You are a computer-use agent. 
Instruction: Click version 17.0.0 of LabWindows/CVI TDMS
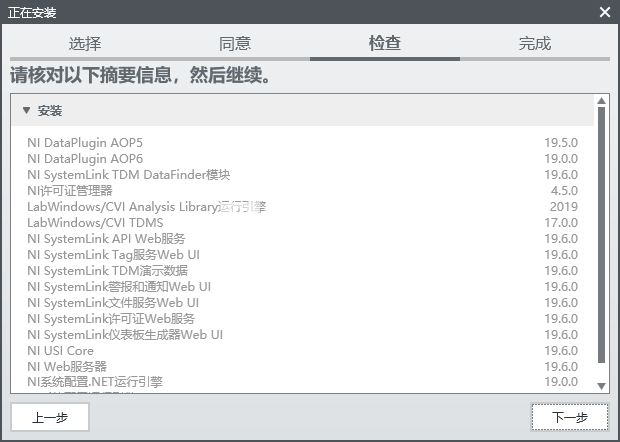[561, 223]
